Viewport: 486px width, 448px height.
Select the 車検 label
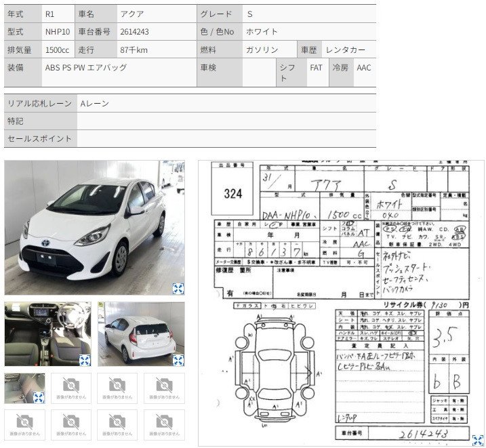click(x=208, y=68)
